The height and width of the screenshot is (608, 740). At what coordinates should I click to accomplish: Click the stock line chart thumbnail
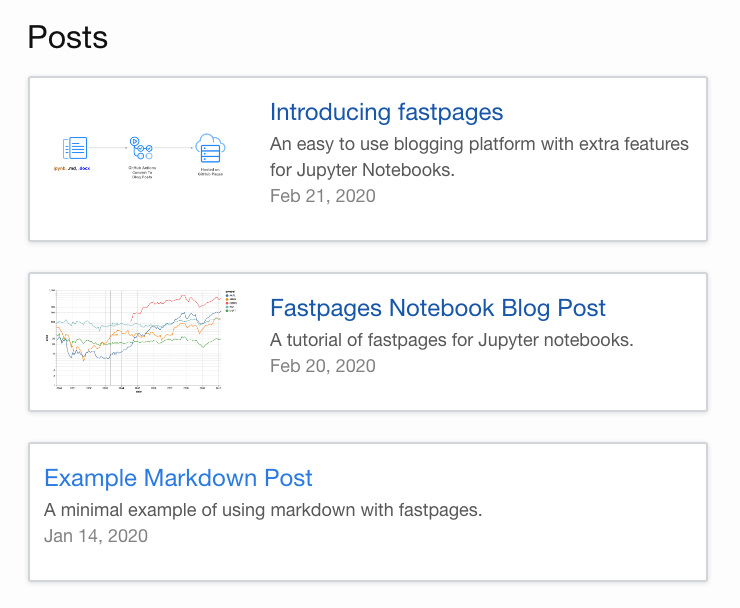(140, 340)
